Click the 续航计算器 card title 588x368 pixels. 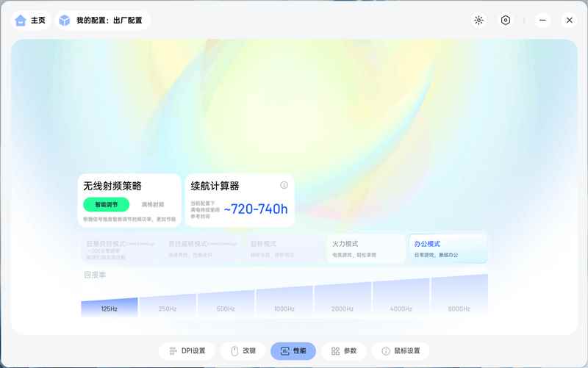215,186
